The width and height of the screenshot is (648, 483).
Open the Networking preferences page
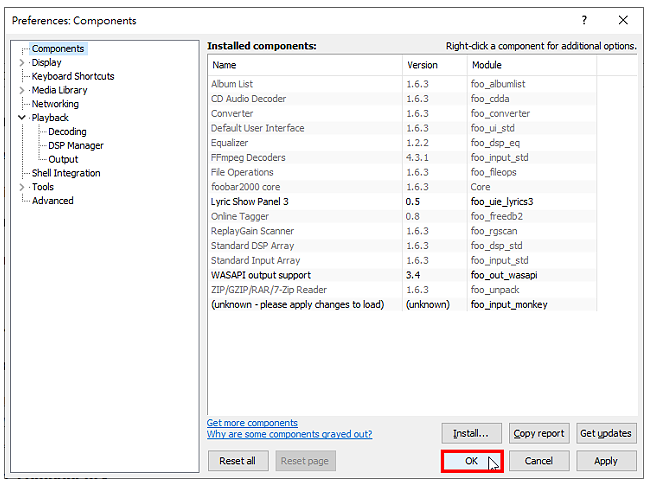[x=55, y=104]
